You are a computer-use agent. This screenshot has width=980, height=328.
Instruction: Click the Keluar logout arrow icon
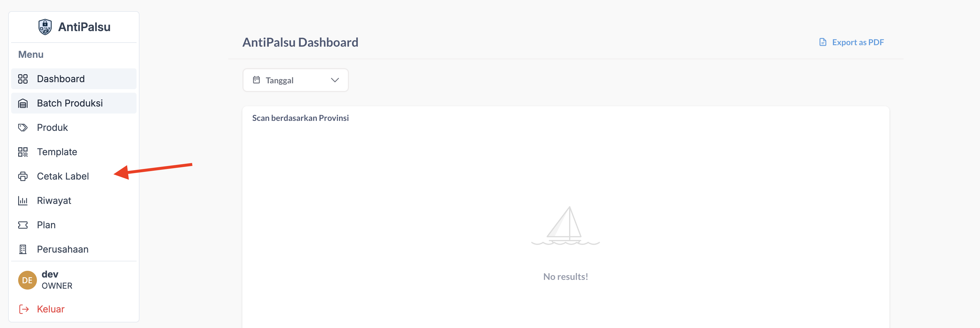(24, 309)
